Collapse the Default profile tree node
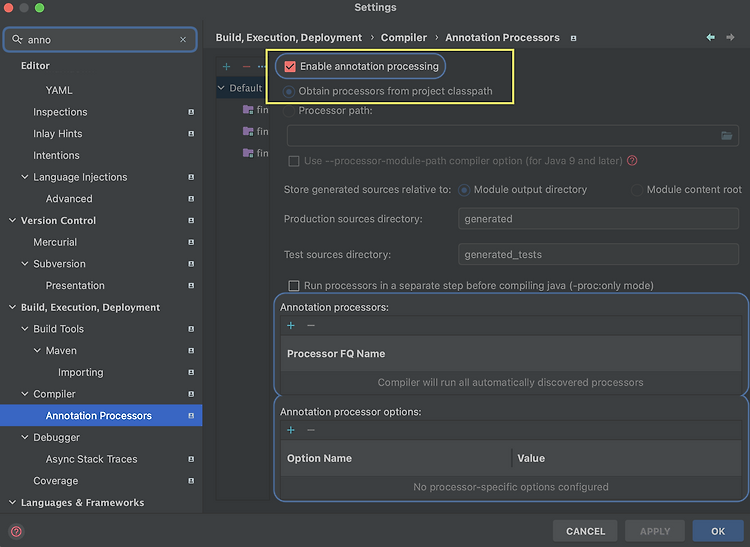Viewport: 750px width, 547px height. coord(222,88)
